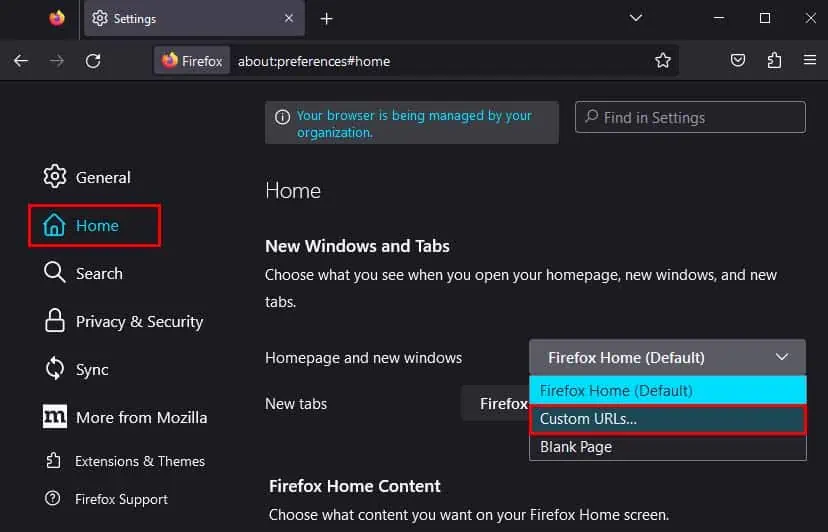Screen dimensions: 828x532
Task: Click the info icon in managed notice
Action: coord(282,117)
